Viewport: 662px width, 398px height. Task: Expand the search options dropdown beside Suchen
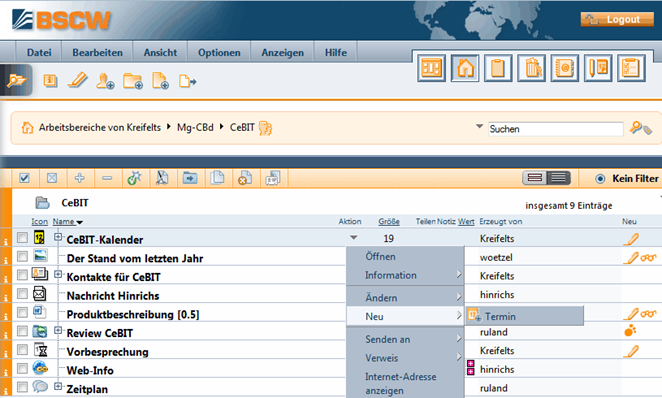pyautogui.click(x=479, y=126)
